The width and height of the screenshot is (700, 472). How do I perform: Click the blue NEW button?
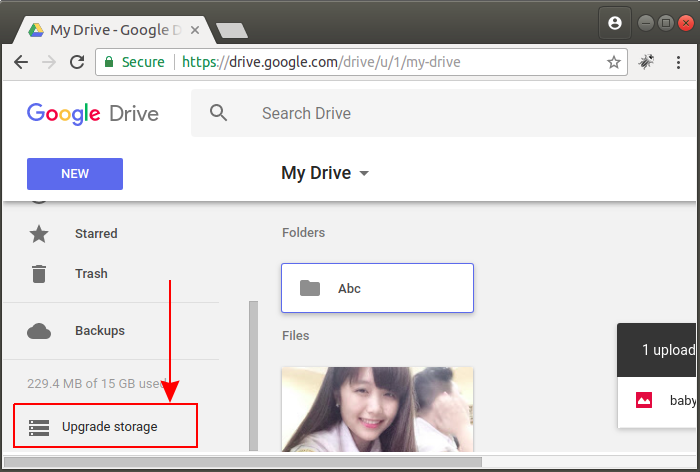(x=75, y=174)
